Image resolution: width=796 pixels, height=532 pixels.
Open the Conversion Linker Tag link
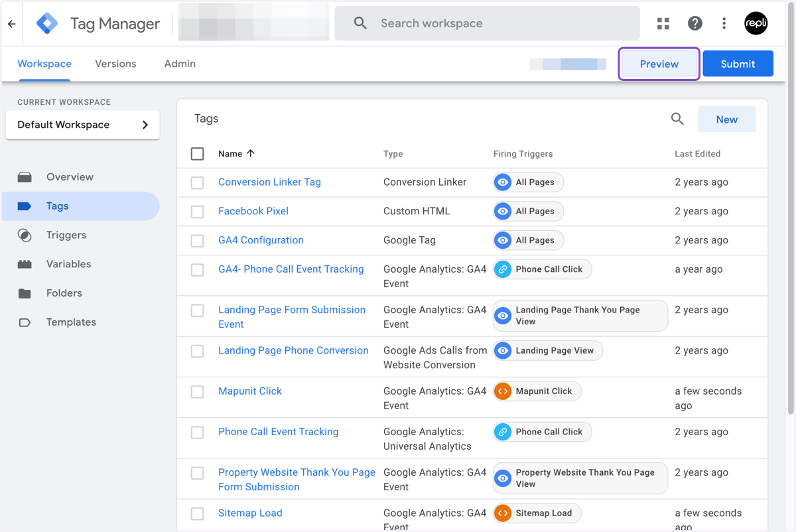point(269,182)
